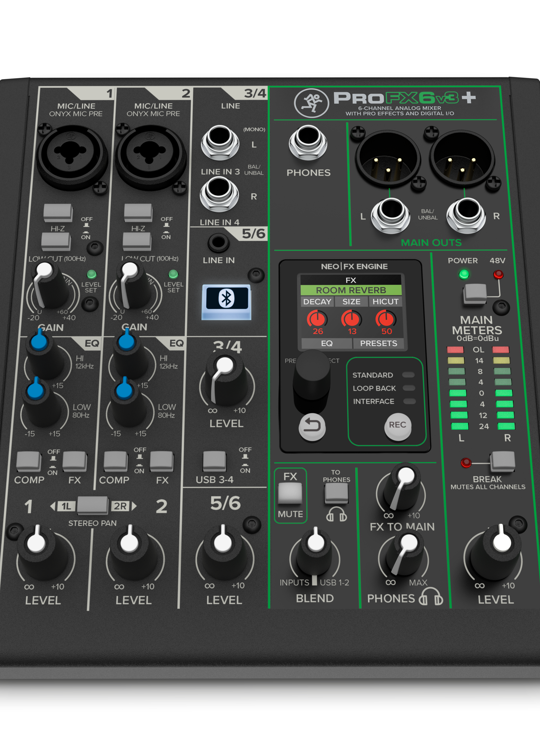This screenshot has width=540, height=756.
Task: Toggle channel 1 HI-Z switch
Action: click(x=58, y=213)
